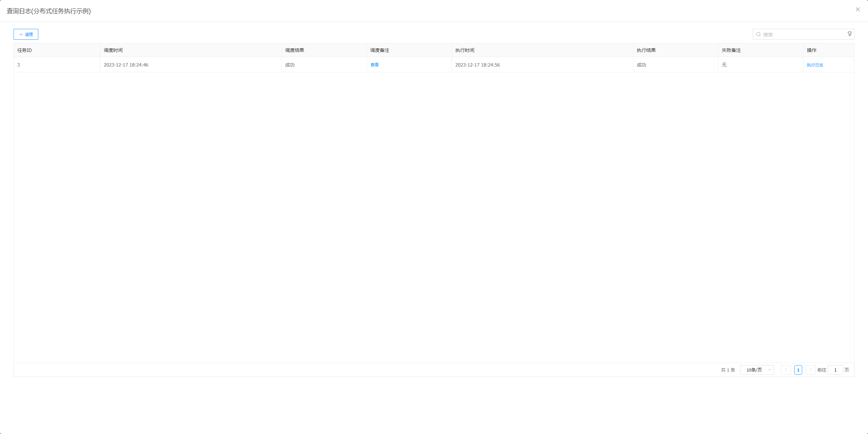Open the 执行日志 link in 操作 column
868x434 pixels.
coord(815,65)
